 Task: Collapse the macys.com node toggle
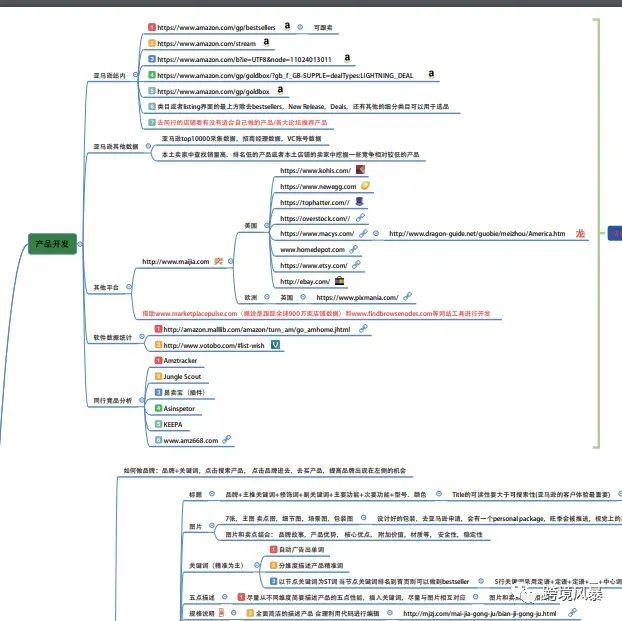376,233
